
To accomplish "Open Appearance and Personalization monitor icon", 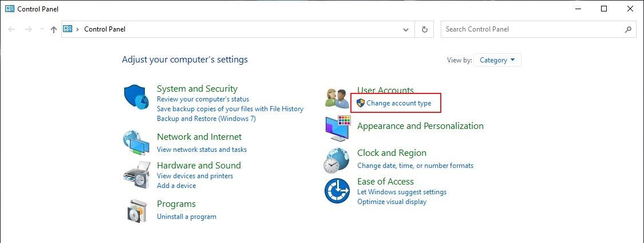I will click(338, 128).
